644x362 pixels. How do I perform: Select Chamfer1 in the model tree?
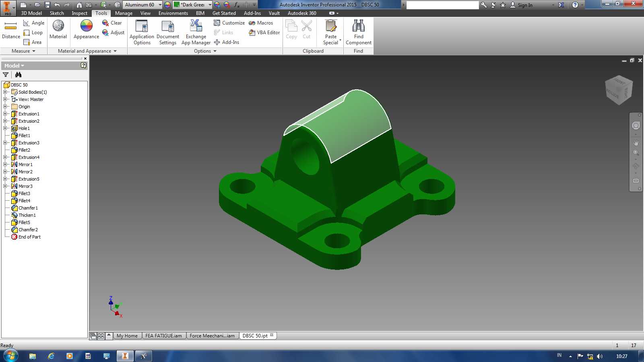[28, 208]
